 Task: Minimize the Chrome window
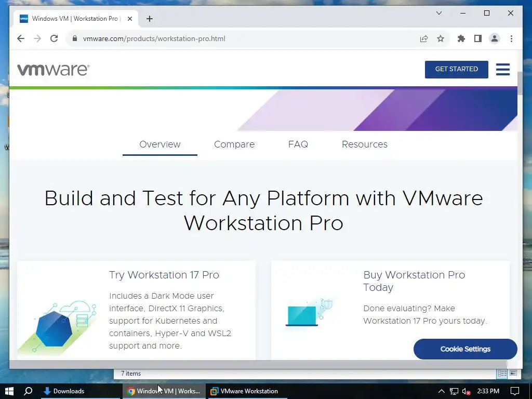[x=463, y=13]
